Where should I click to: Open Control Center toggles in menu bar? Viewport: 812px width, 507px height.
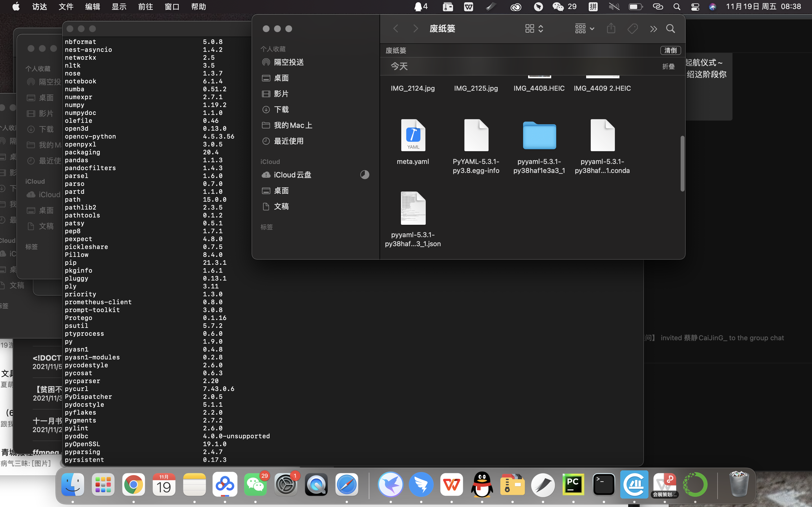click(x=695, y=7)
